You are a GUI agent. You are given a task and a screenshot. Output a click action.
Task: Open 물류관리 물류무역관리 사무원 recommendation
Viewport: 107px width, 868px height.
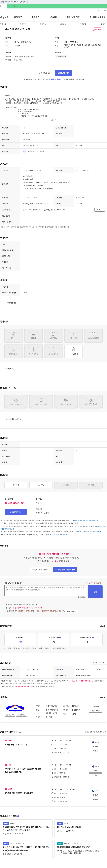(x=74, y=847)
